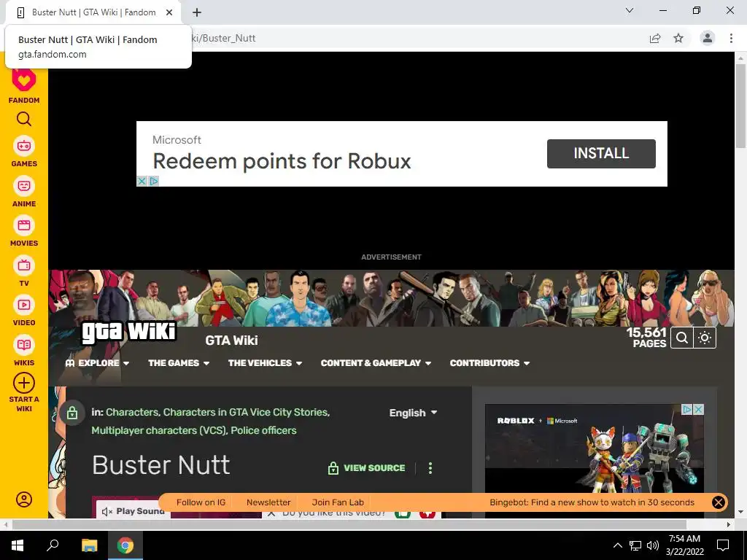Open the three-dot page actions menu

tap(430, 468)
